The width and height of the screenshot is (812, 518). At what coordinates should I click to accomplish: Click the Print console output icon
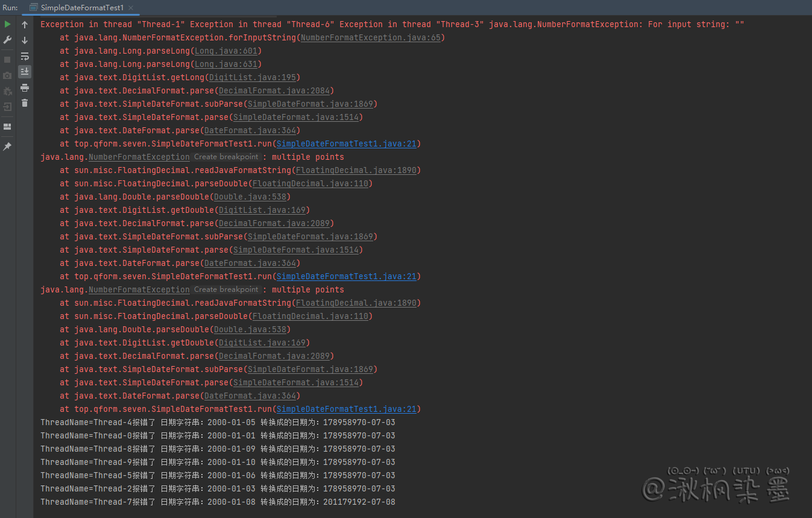(25, 88)
